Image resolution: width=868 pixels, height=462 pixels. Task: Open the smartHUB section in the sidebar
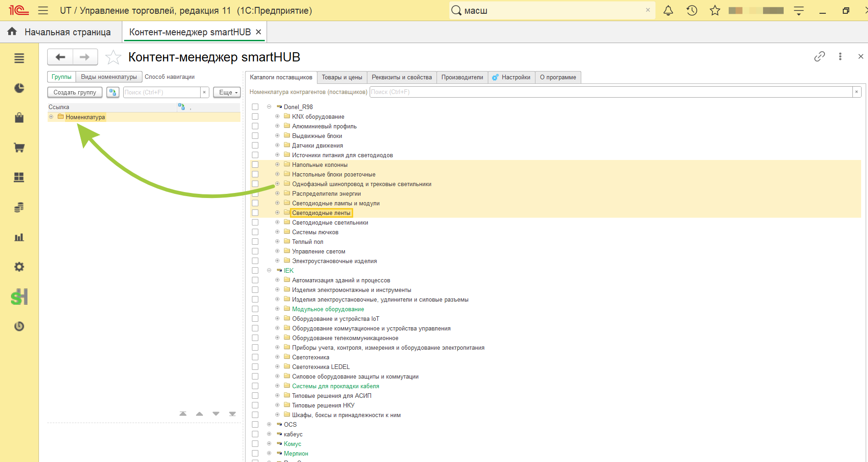tap(19, 297)
